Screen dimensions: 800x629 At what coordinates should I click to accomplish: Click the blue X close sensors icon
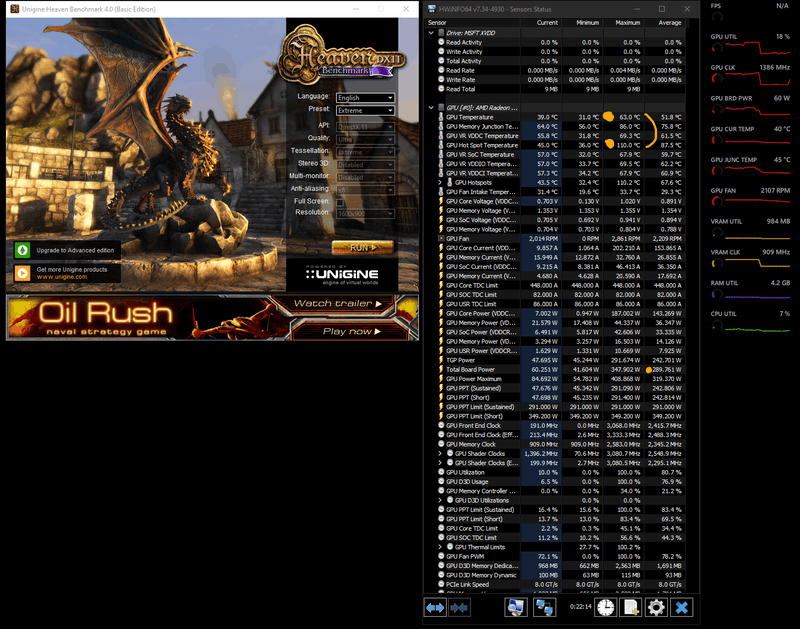tap(681, 608)
